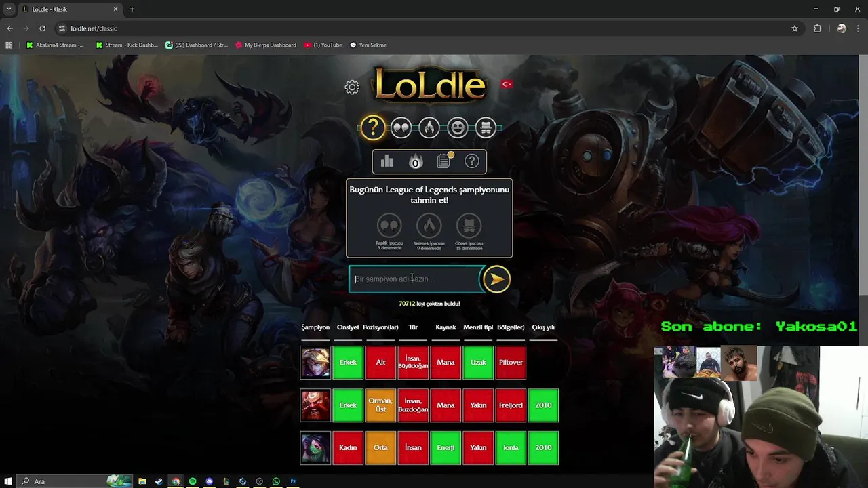This screenshot has width=868, height=488.
Task: Click the red-haired champion portrait thumbnail
Action: click(x=315, y=405)
